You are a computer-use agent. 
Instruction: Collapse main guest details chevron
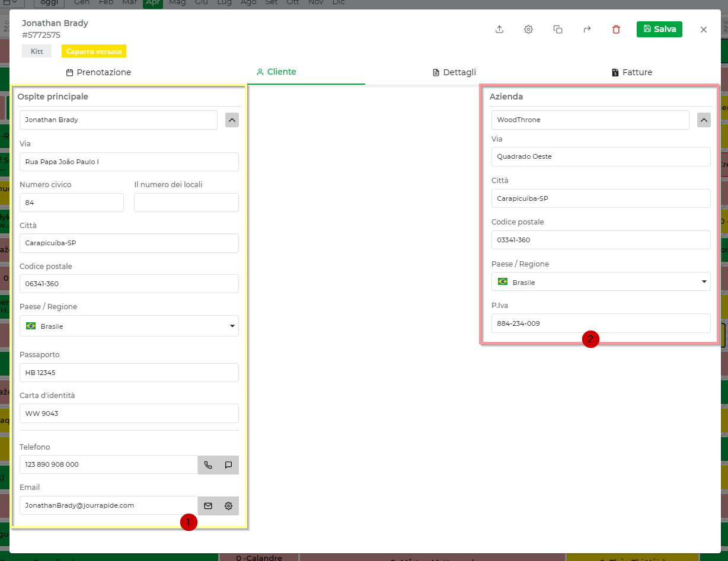tap(232, 120)
